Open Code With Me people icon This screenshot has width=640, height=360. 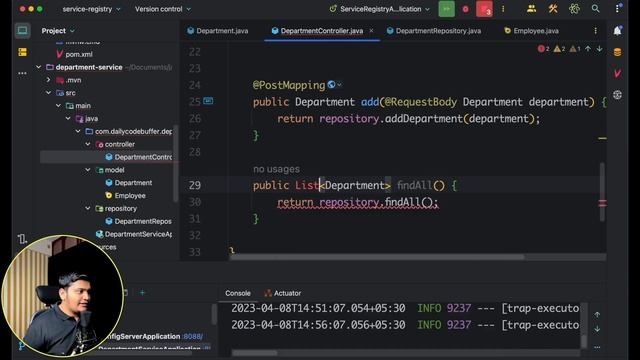tap(531, 9)
